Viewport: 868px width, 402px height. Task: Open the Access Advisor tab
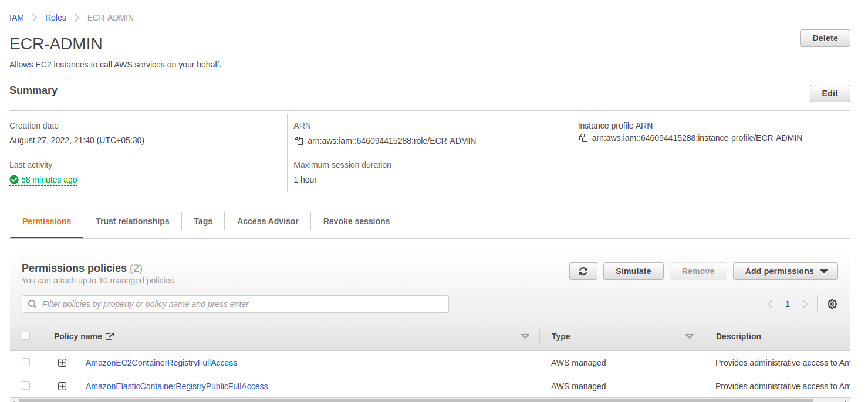pos(268,221)
